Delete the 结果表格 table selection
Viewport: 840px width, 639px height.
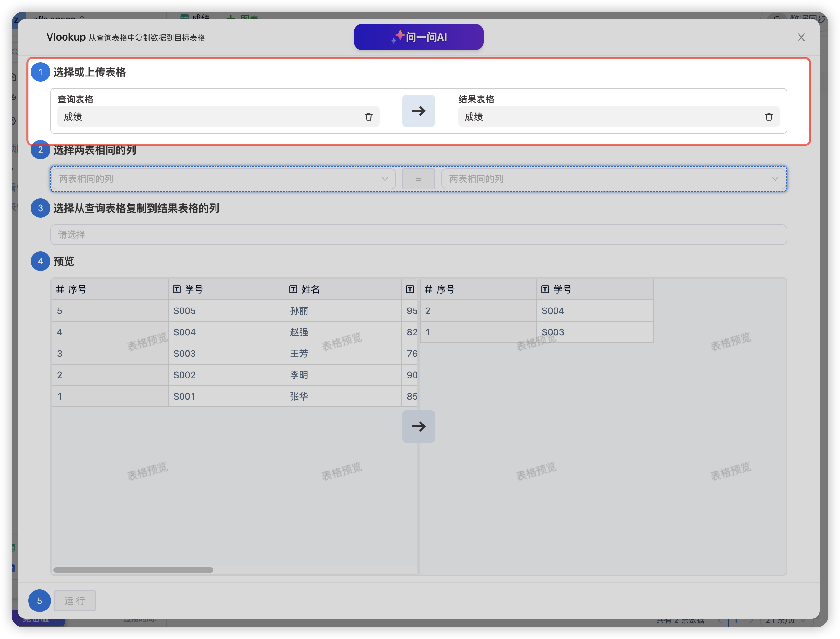click(x=768, y=116)
